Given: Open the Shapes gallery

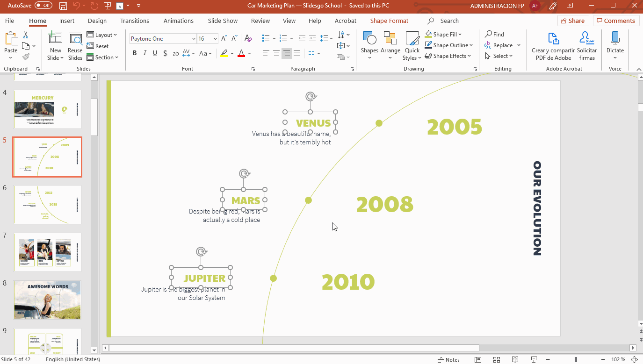Looking at the screenshot, I should (x=369, y=46).
